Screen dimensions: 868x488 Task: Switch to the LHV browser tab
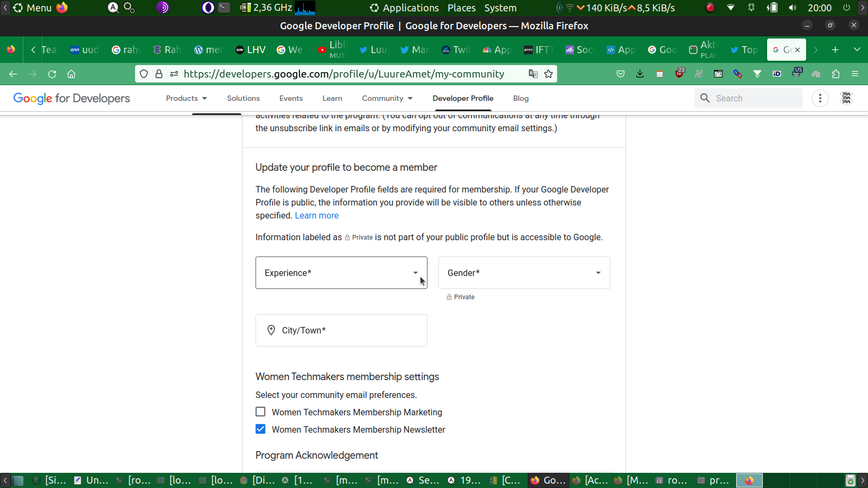click(251, 50)
